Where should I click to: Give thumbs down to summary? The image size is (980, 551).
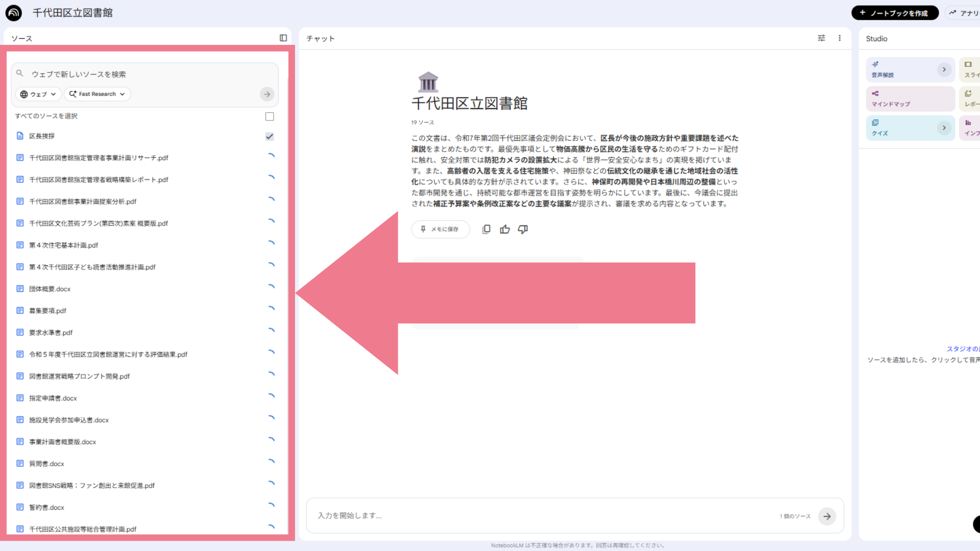(523, 230)
